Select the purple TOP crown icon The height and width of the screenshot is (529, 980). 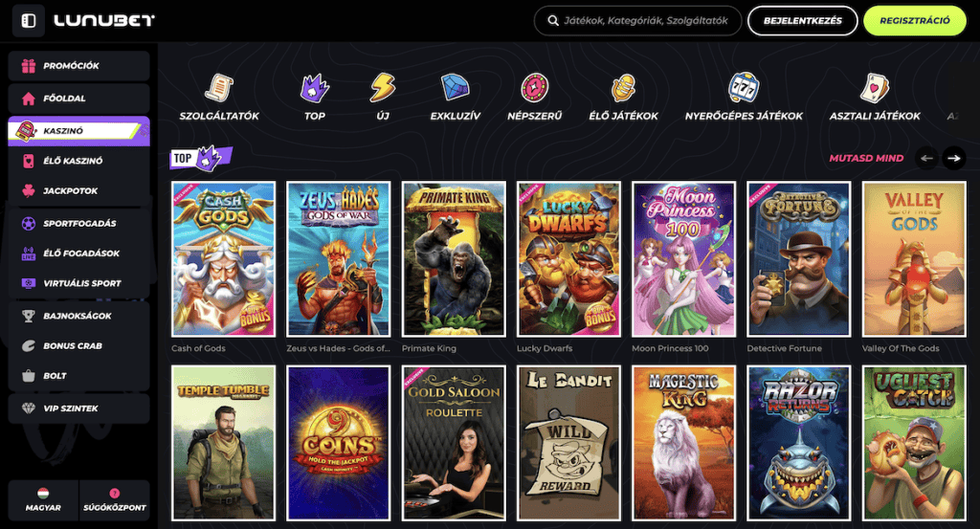tap(315, 88)
